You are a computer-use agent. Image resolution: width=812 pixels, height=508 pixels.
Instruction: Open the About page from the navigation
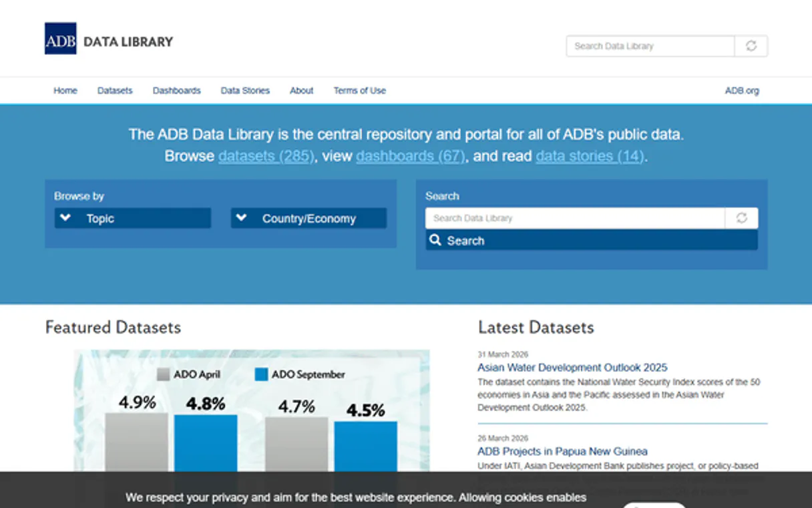click(x=301, y=90)
